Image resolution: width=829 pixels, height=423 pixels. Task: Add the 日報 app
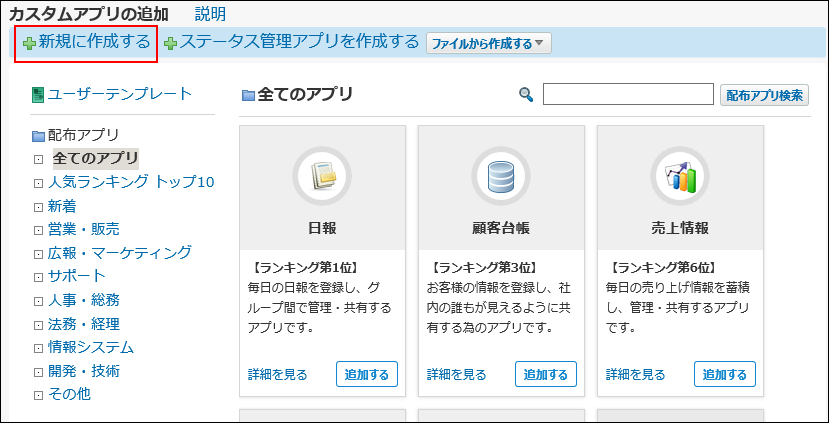(x=367, y=375)
